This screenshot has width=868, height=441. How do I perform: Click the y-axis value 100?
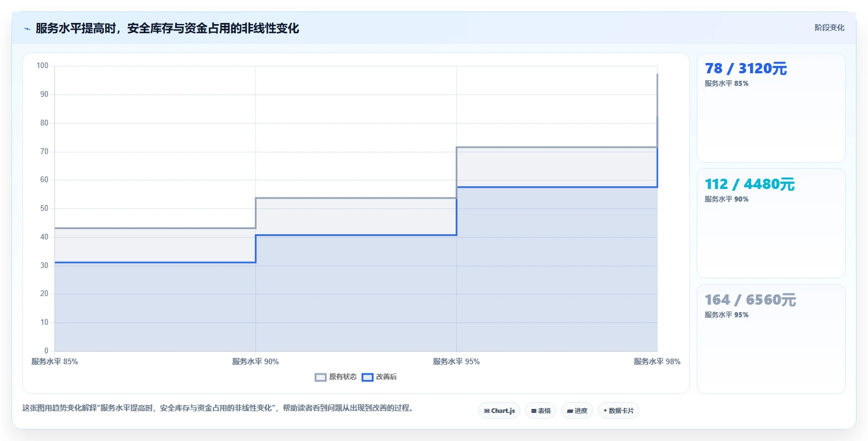point(43,66)
